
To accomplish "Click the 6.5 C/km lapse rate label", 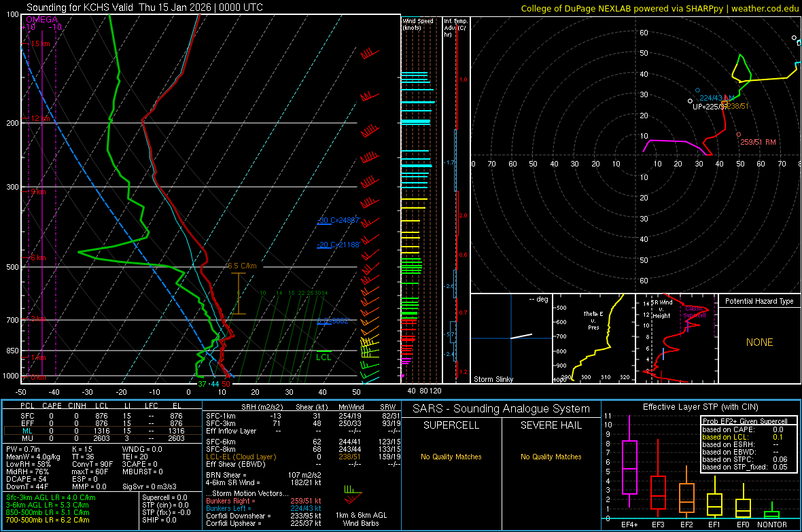I will pyautogui.click(x=242, y=266).
